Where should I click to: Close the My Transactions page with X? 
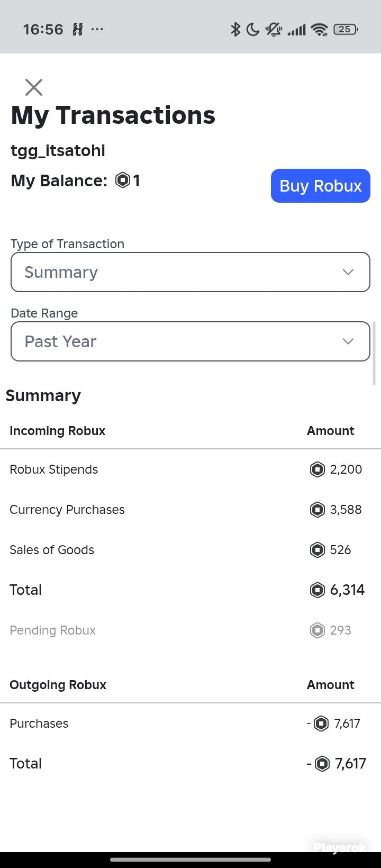[x=34, y=87]
